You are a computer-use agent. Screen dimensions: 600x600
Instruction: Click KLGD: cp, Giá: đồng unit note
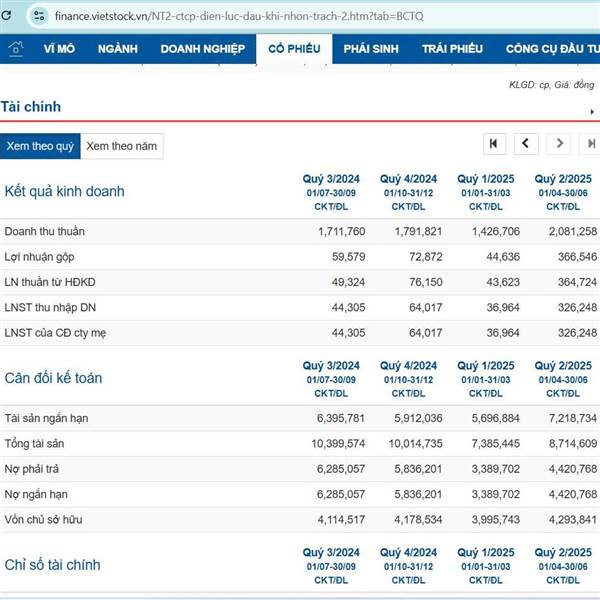coord(551,85)
